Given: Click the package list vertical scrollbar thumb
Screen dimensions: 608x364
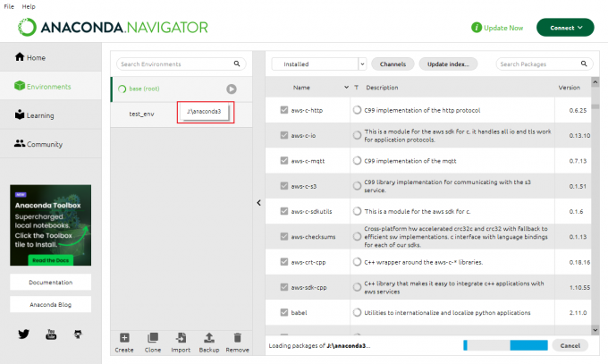Looking at the screenshot, I should pos(595,106).
